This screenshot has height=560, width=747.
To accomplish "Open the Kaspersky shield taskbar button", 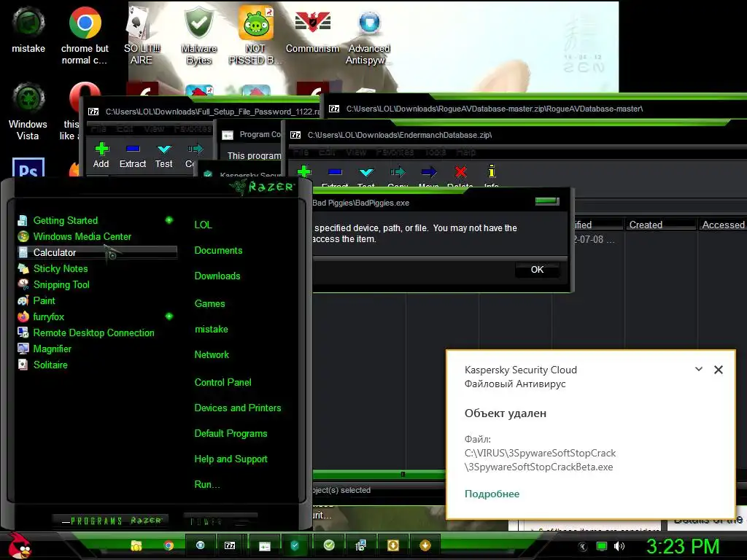I will [x=295, y=545].
